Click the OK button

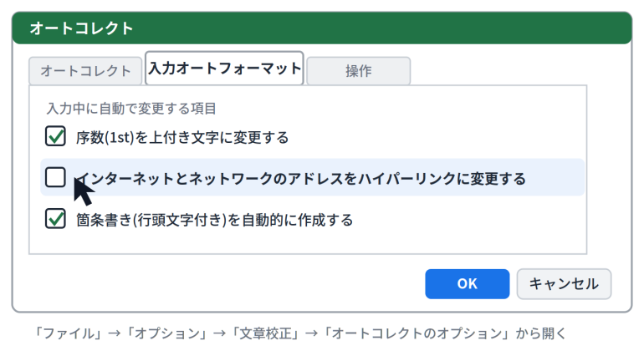tap(468, 283)
